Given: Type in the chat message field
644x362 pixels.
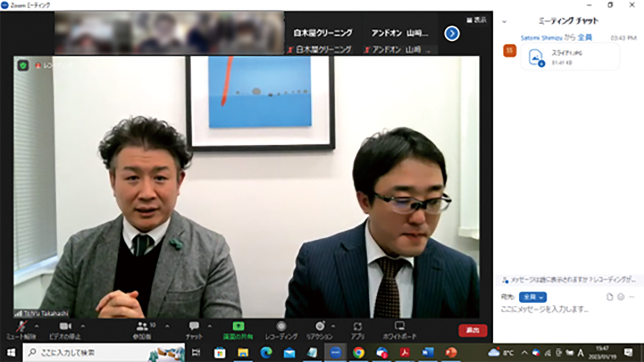Looking at the screenshot, I should [568, 309].
